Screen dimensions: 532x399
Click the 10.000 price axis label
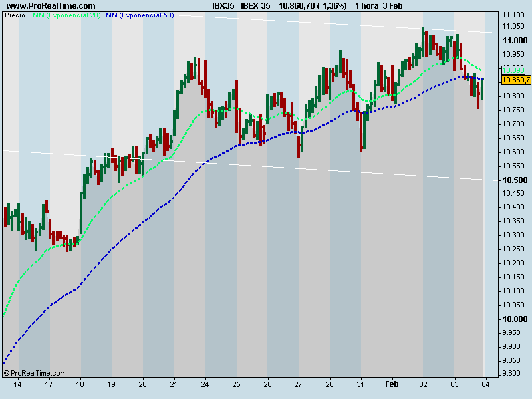pos(515,319)
